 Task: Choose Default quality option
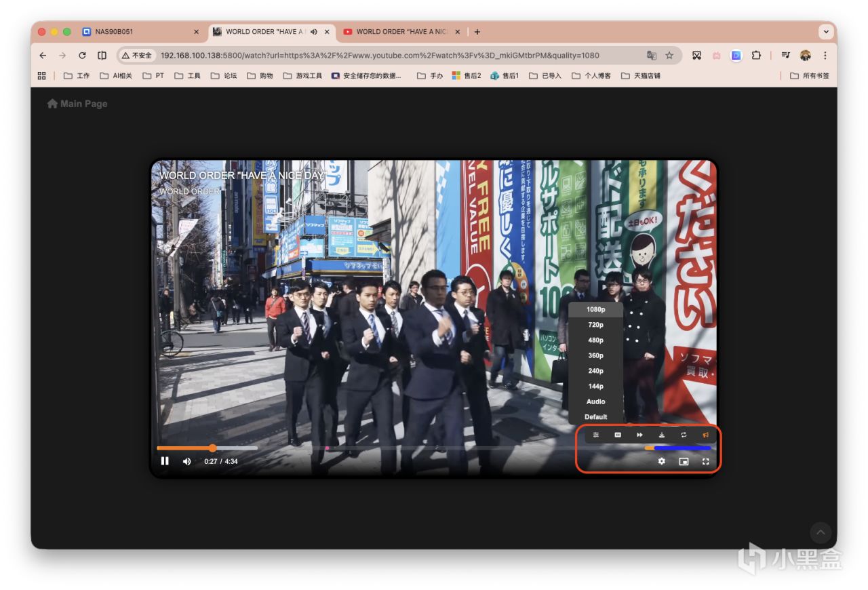[x=596, y=417]
